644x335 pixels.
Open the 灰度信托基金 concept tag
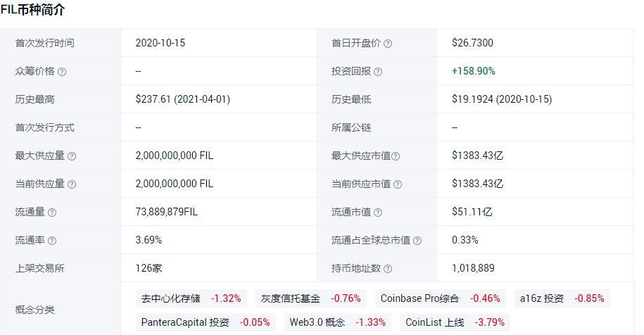coord(310,298)
